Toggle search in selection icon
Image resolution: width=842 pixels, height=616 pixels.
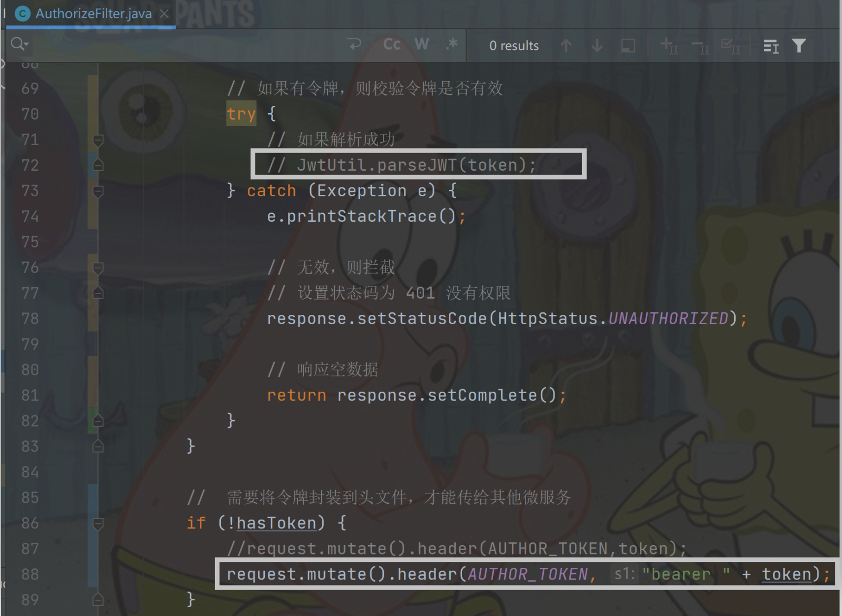coord(771,46)
